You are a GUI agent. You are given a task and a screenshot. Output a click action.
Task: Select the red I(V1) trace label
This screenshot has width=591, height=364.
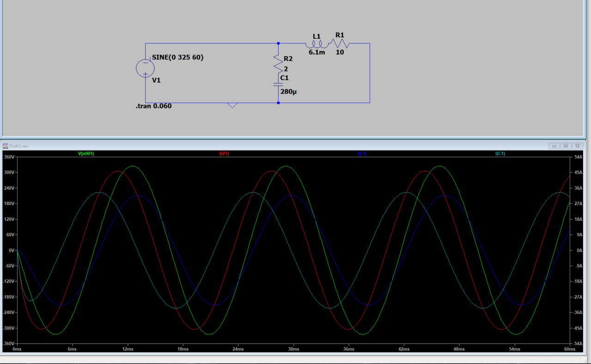[x=224, y=153]
